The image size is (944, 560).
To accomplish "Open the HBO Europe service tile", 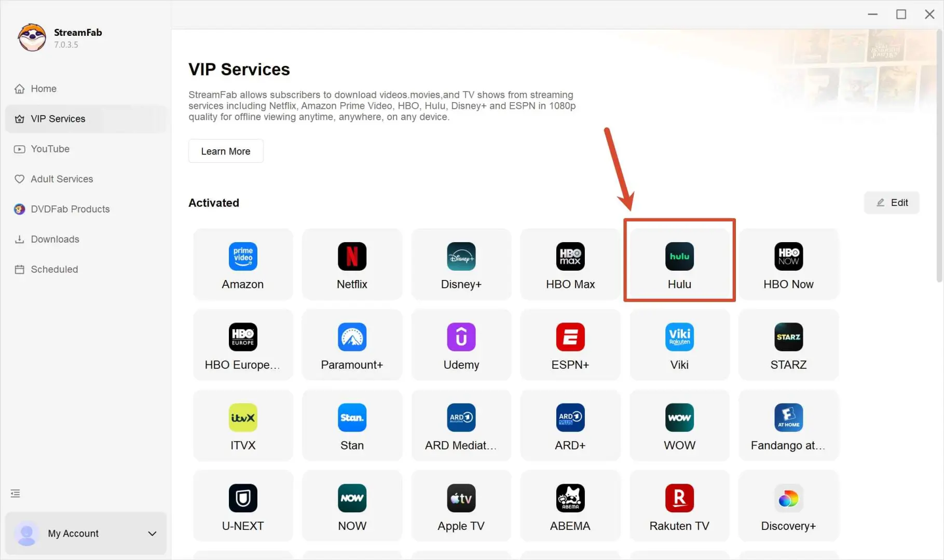I will (243, 345).
